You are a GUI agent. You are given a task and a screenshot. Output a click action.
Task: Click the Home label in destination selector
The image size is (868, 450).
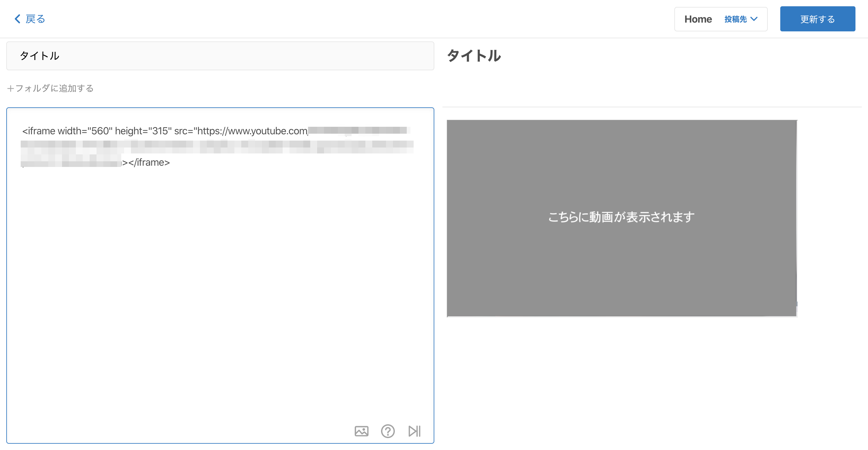point(698,19)
